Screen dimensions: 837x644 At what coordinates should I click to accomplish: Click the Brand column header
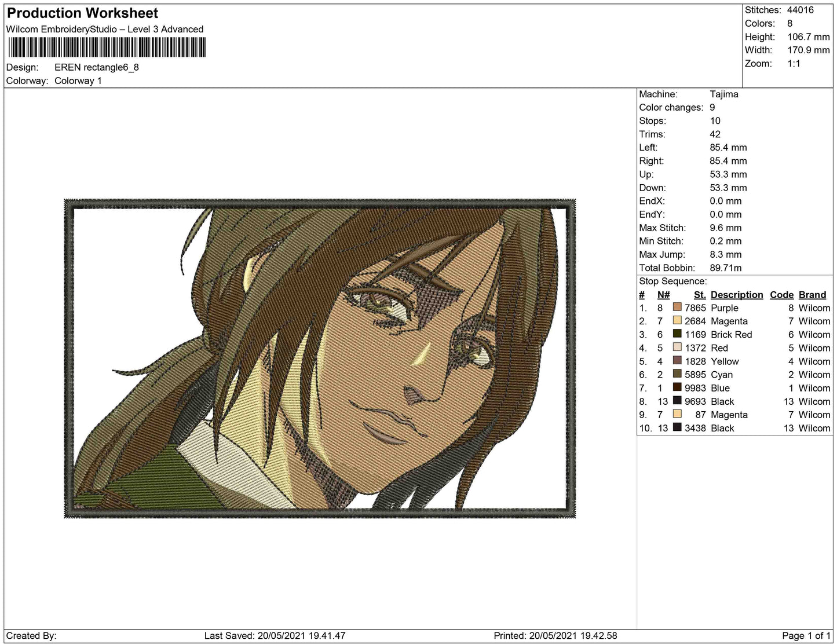click(x=812, y=295)
